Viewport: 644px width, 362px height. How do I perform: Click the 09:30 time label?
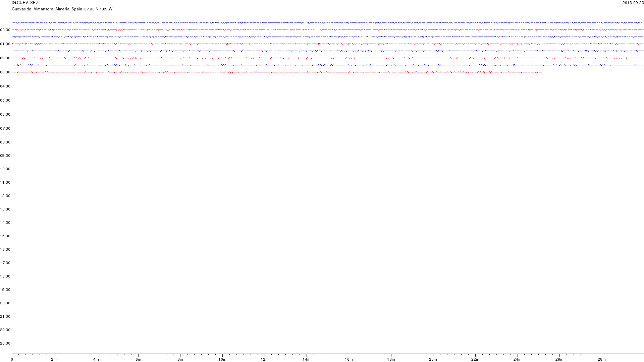(5, 156)
